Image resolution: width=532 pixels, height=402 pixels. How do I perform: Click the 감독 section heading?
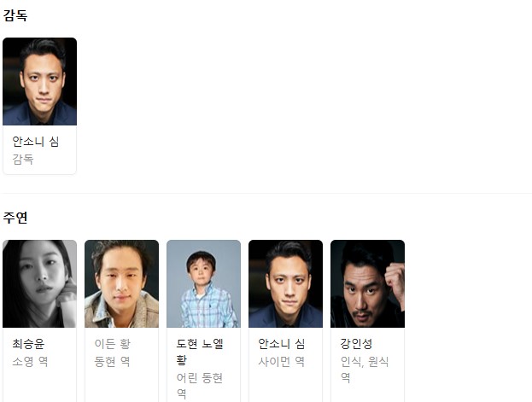click(x=15, y=15)
